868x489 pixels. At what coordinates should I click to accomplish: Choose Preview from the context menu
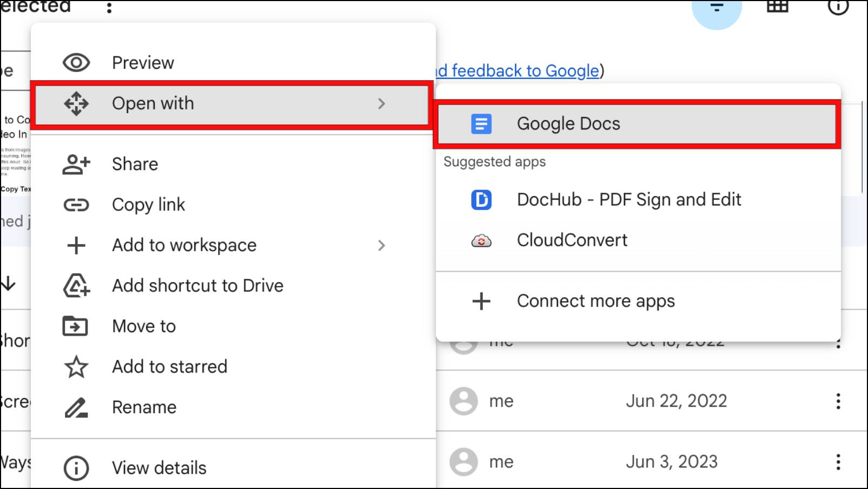tap(233, 63)
